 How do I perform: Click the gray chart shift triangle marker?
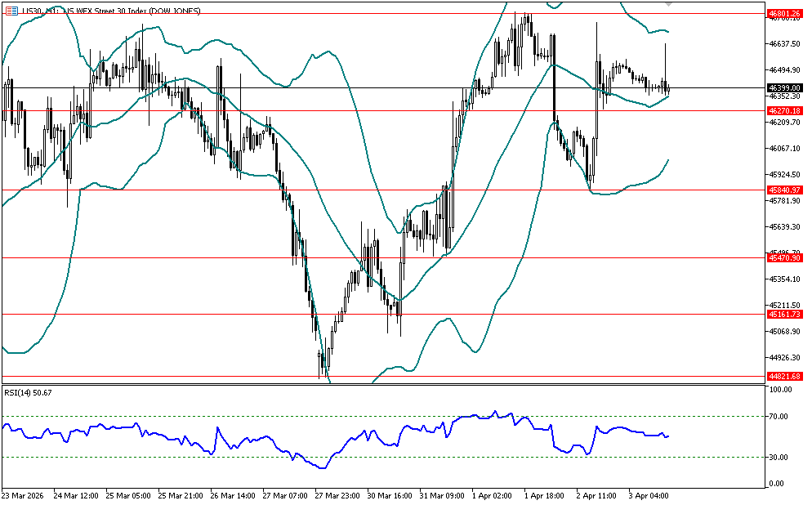pos(669,4)
